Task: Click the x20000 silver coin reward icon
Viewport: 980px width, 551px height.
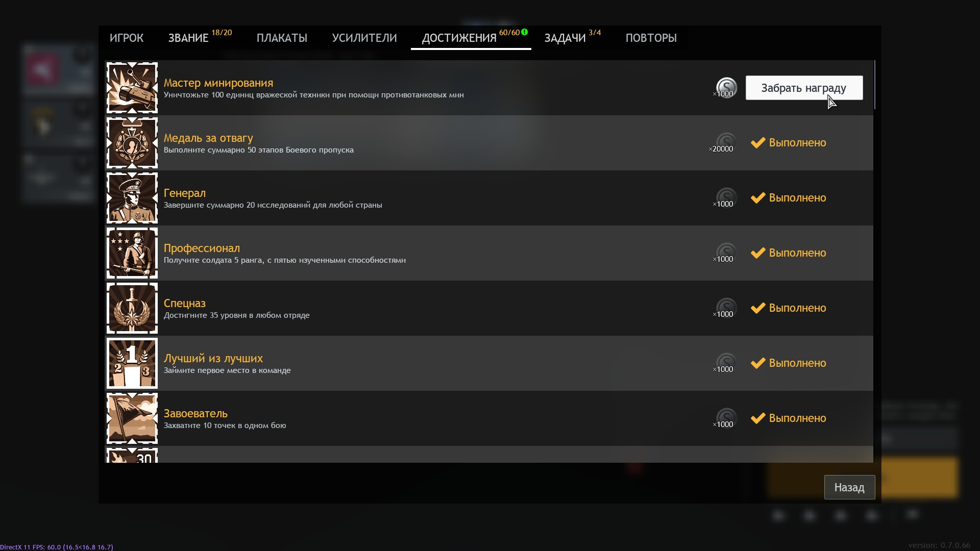Action: (726, 143)
